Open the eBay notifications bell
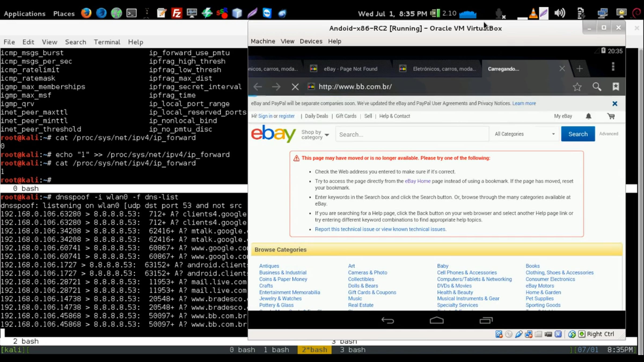 pyautogui.click(x=588, y=116)
